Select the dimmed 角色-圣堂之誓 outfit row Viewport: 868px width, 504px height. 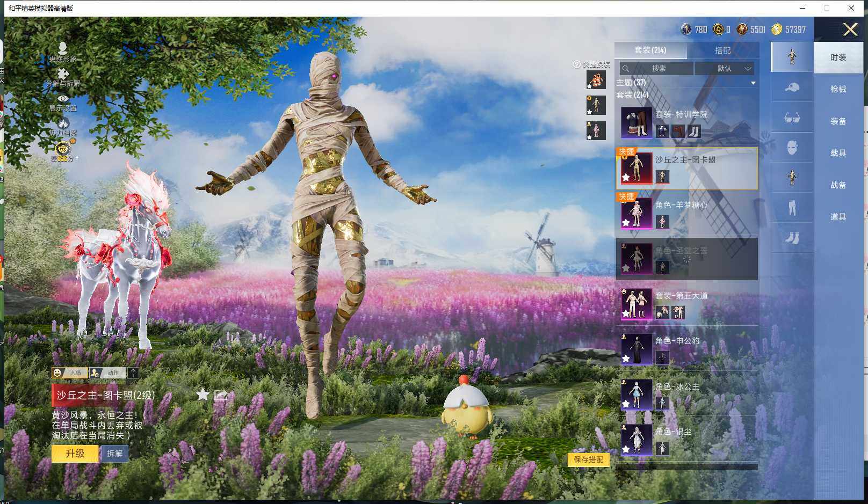pyautogui.click(x=686, y=259)
